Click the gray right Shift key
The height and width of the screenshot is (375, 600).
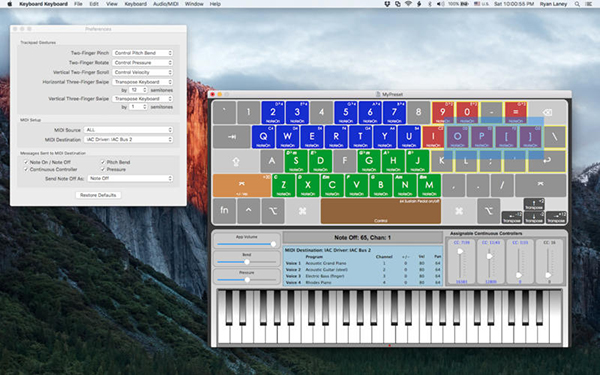coord(540,186)
